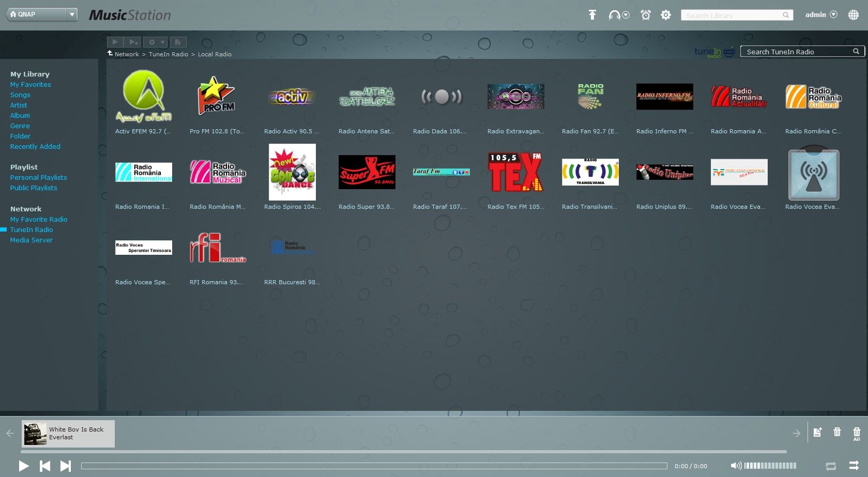
Task: Open the alarm clock settings
Action: 646,15
